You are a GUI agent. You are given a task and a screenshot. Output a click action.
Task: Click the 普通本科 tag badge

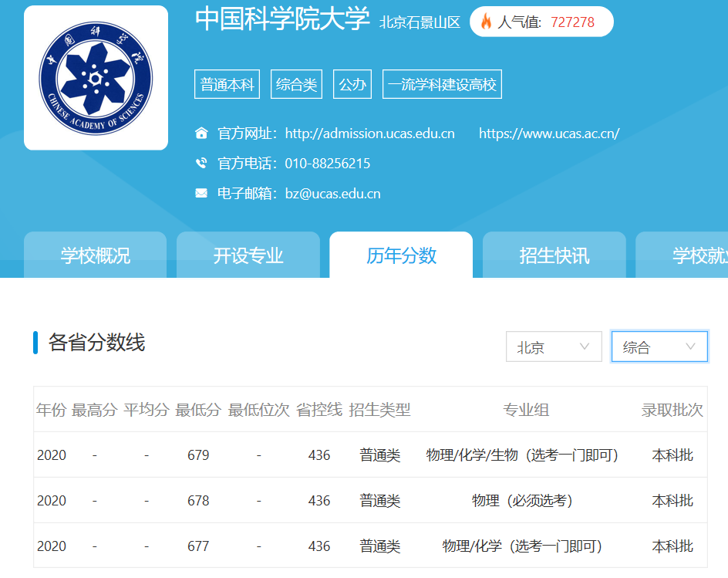coord(227,83)
